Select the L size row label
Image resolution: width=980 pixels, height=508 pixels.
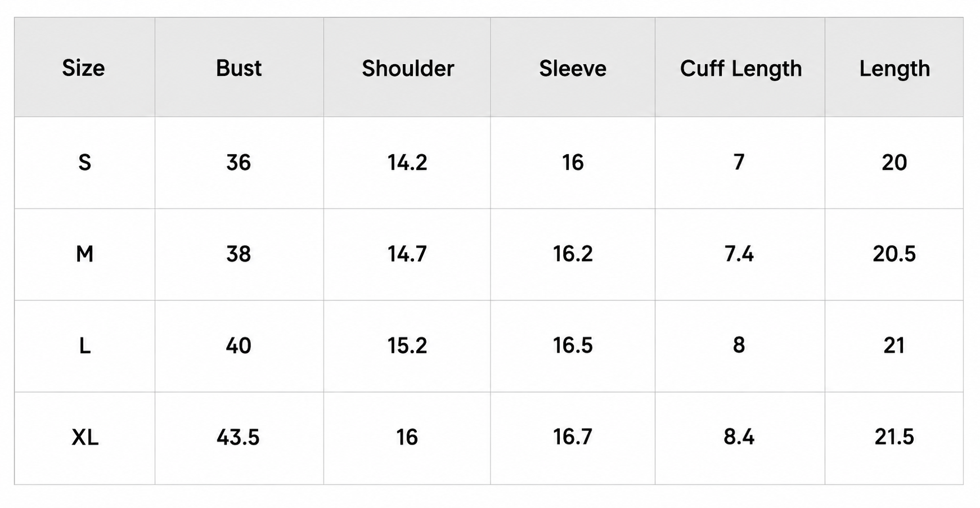[84, 345]
